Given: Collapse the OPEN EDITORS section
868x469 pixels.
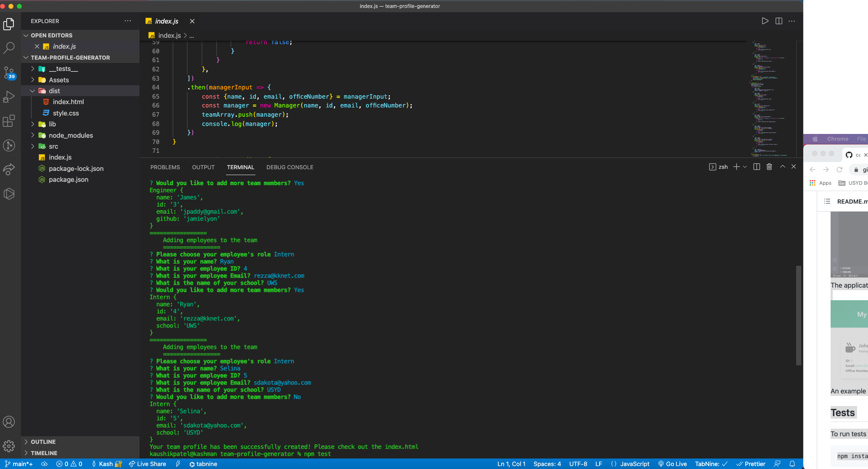Looking at the screenshot, I should click(x=26, y=35).
